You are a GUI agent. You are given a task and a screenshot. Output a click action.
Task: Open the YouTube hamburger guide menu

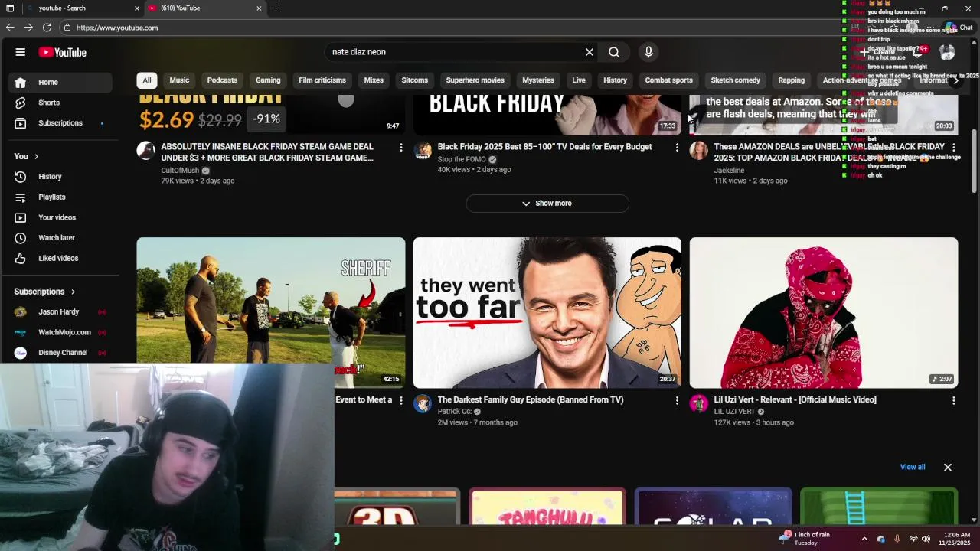point(21,52)
